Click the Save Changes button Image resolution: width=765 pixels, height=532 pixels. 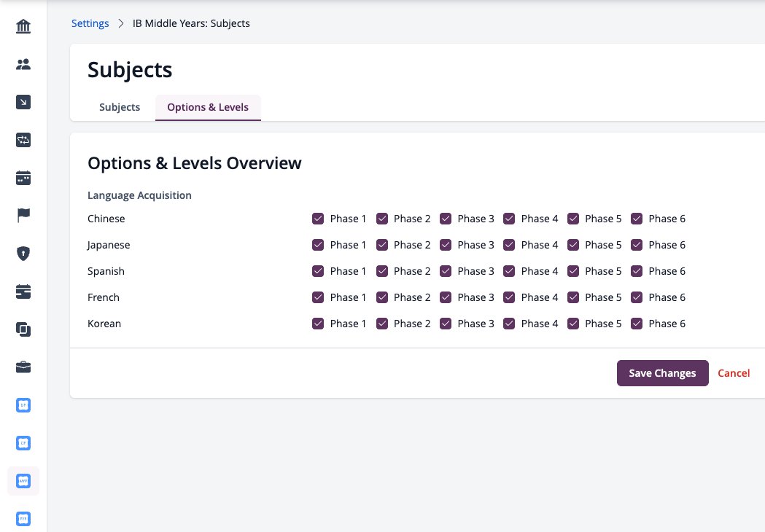[x=663, y=373]
